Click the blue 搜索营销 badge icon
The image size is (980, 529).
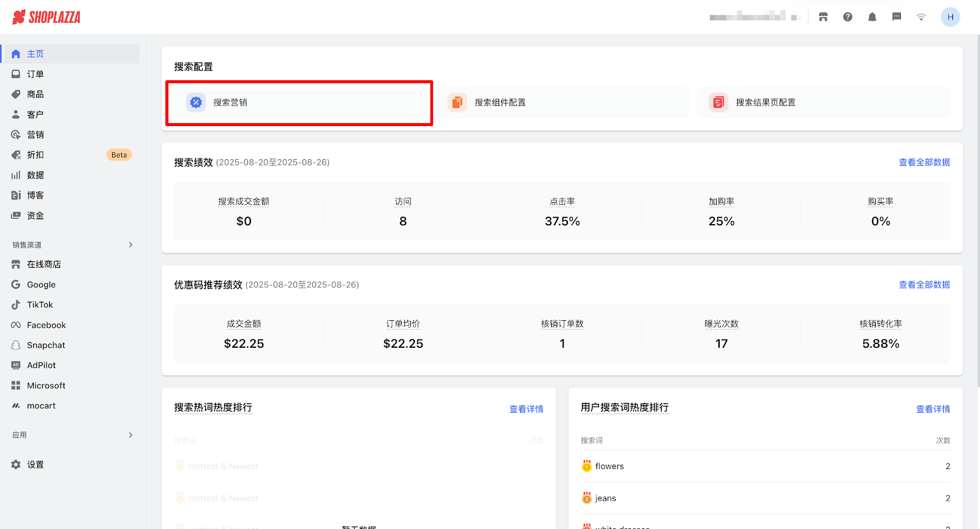pos(196,102)
